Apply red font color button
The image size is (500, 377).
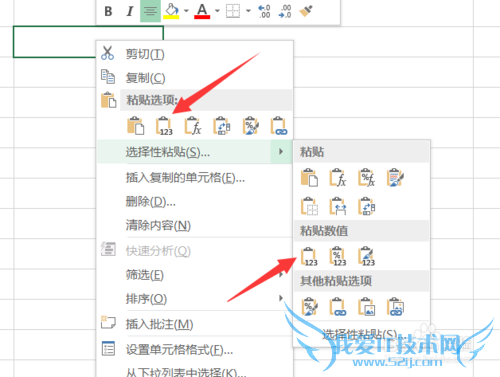pos(202,11)
